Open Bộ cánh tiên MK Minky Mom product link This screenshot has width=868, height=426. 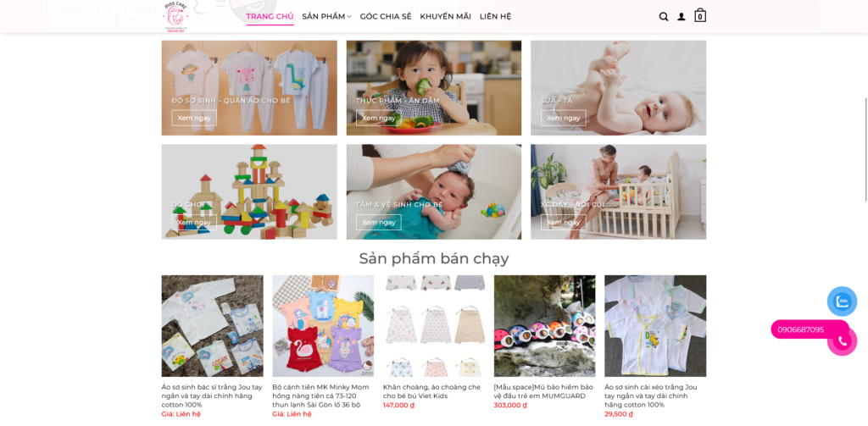(x=320, y=396)
